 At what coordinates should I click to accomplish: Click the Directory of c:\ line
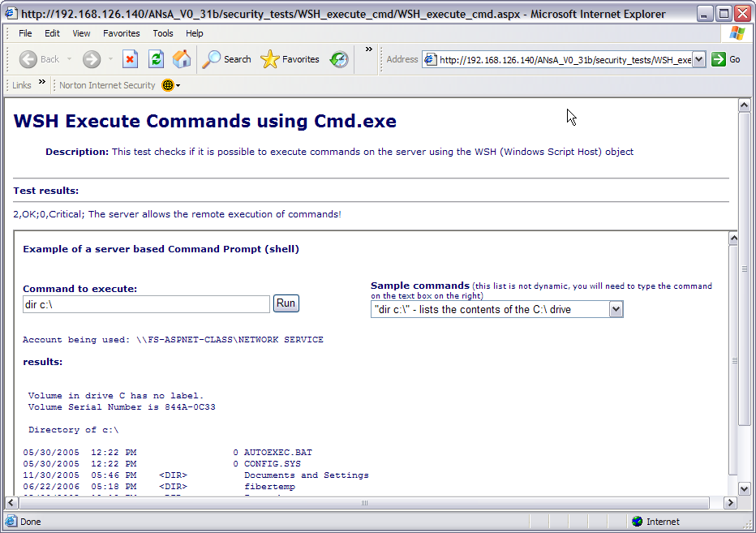(73, 430)
